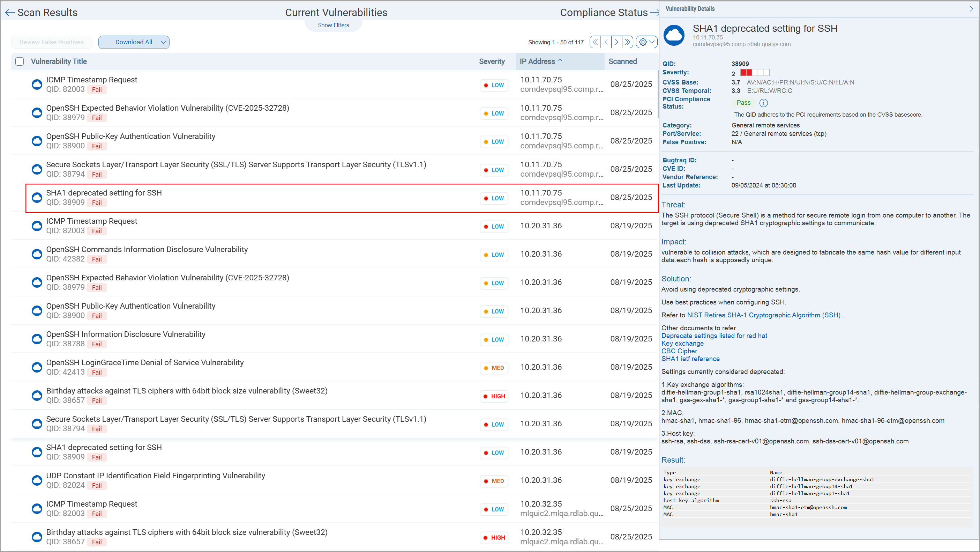Open NIST Retires SHA-1 Cryptographic Algorithm link
Viewport: 980px width, 552px height.
tap(764, 315)
